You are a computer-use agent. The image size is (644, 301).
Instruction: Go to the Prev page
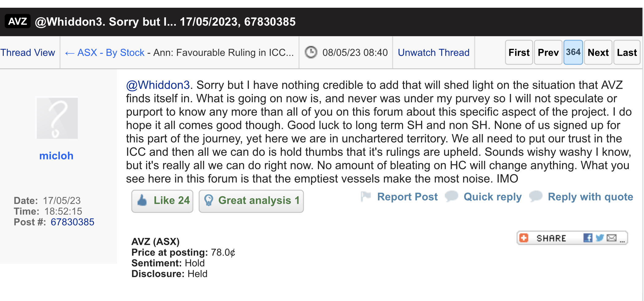[548, 52]
